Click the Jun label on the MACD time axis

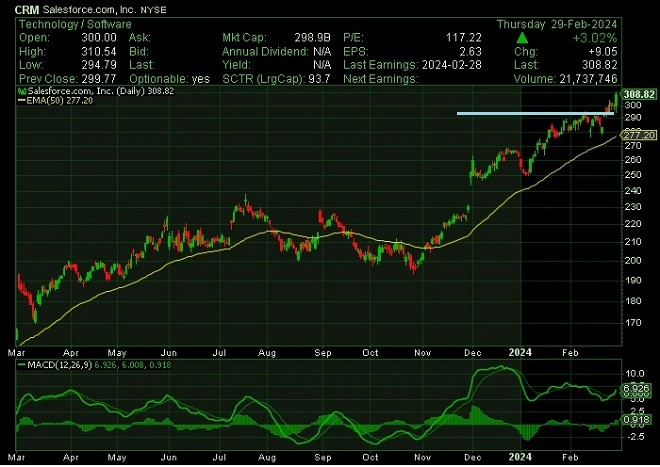[x=169, y=457]
